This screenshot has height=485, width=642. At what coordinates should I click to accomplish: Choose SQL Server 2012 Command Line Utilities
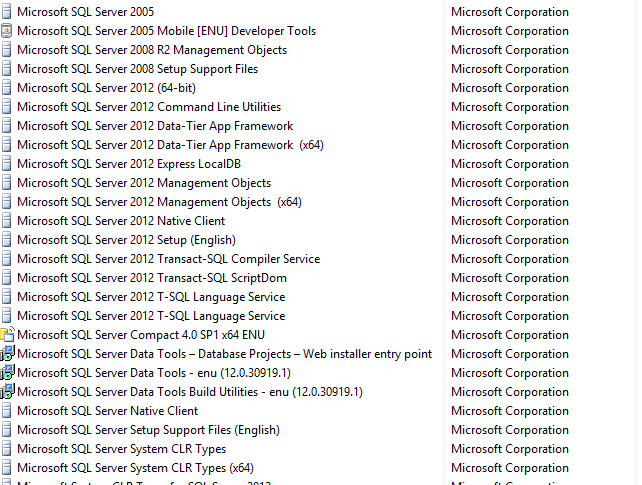click(148, 107)
